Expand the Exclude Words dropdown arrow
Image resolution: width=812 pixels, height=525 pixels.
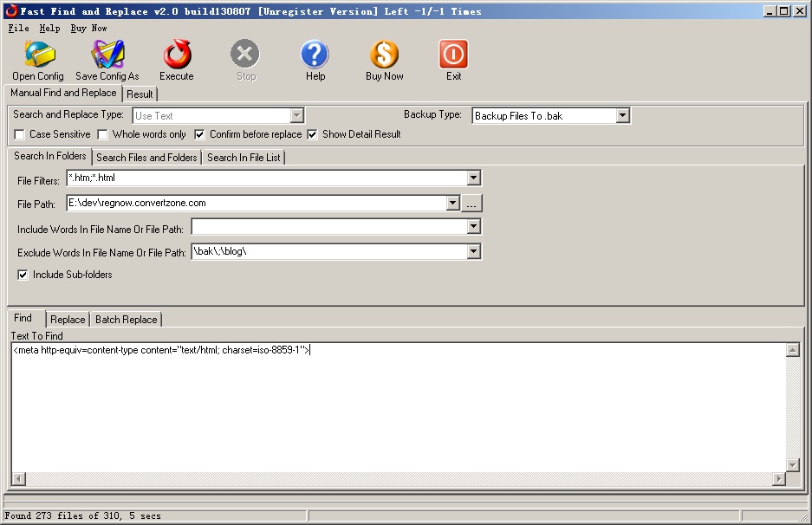pyautogui.click(x=473, y=252)
